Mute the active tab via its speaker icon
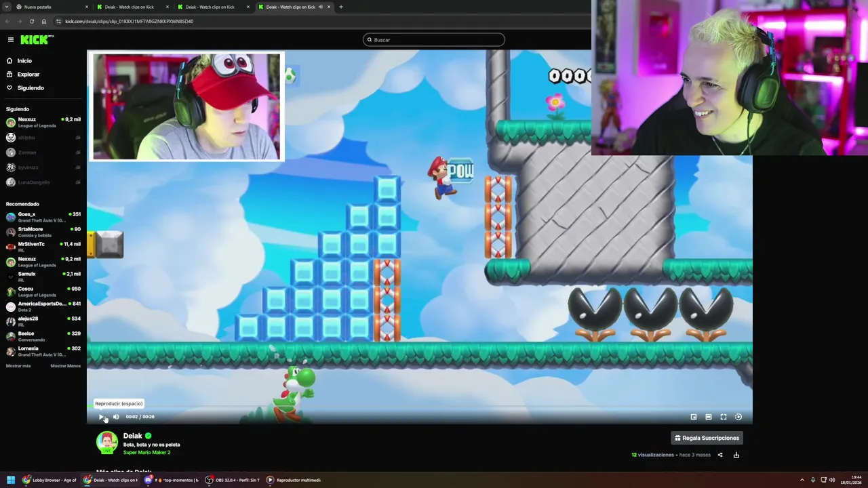Screen dimensions: 868x488 (x=321, y=7)
